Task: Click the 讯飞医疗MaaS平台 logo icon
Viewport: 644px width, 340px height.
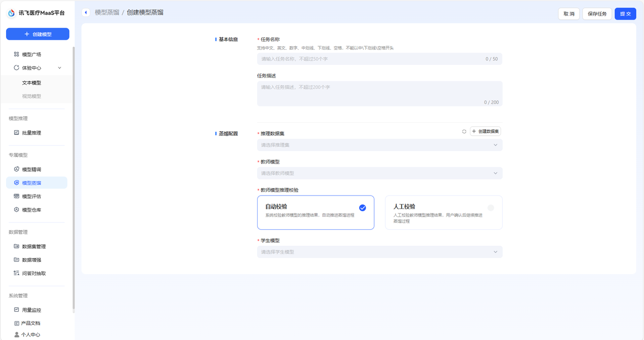Action: (x=11, y=13)
